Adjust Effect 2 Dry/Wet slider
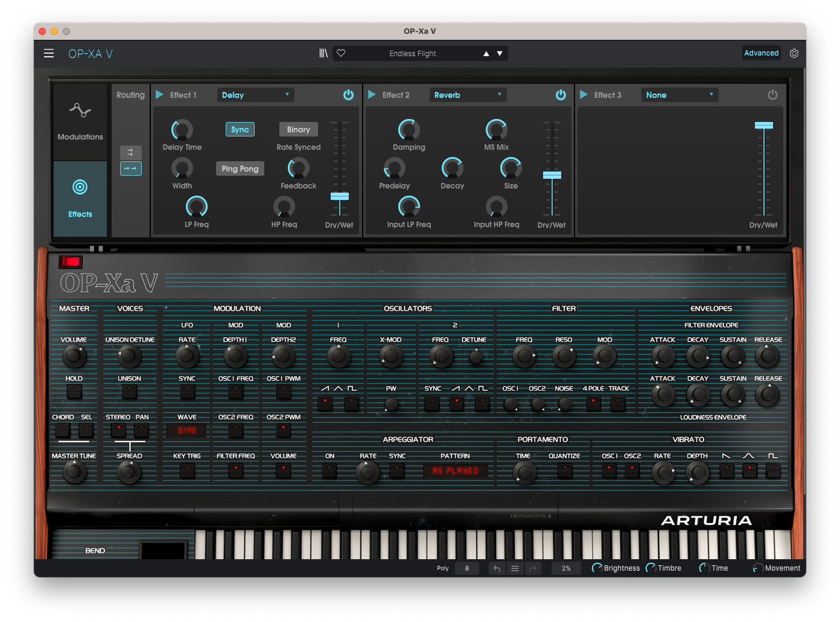 (552, 175)
